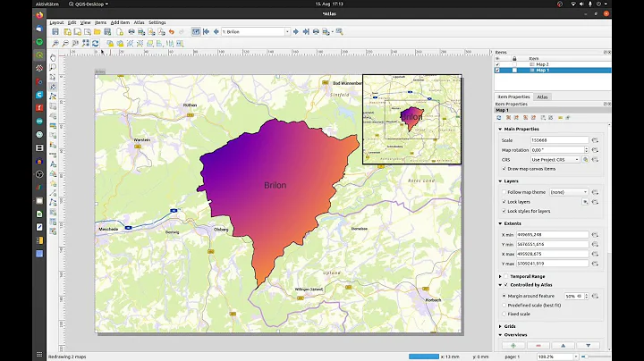644x361 pixels.
Task: Open the zoom level dropdown in status bar
Action: click(x=576, y=357)
